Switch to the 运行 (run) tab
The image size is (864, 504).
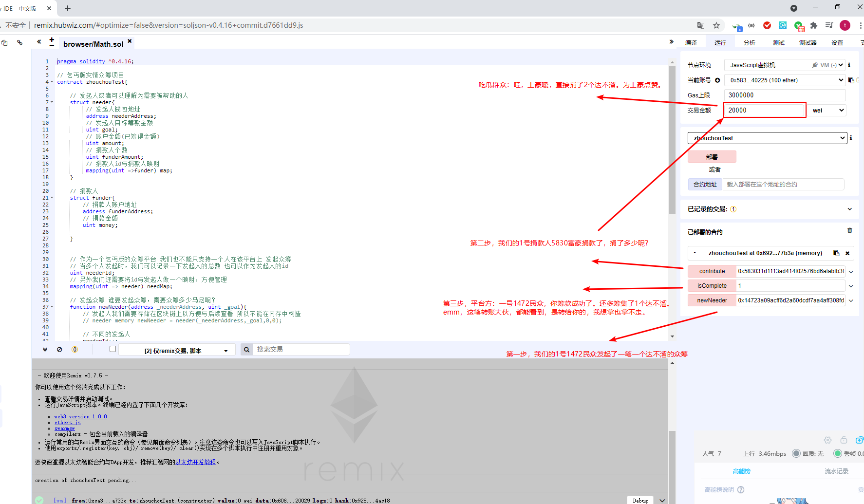click(720, 43)
